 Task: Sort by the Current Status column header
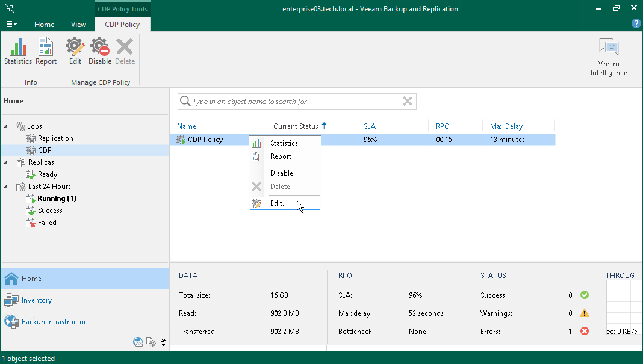coord(296,126)
